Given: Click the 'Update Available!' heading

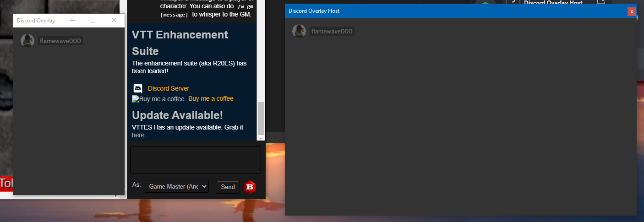Looking at the screenshot, I should [x=178, y=115].
